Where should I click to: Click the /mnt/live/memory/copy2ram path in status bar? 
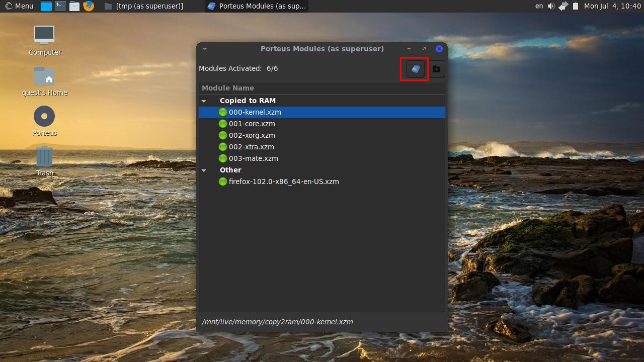click(277, 322)
